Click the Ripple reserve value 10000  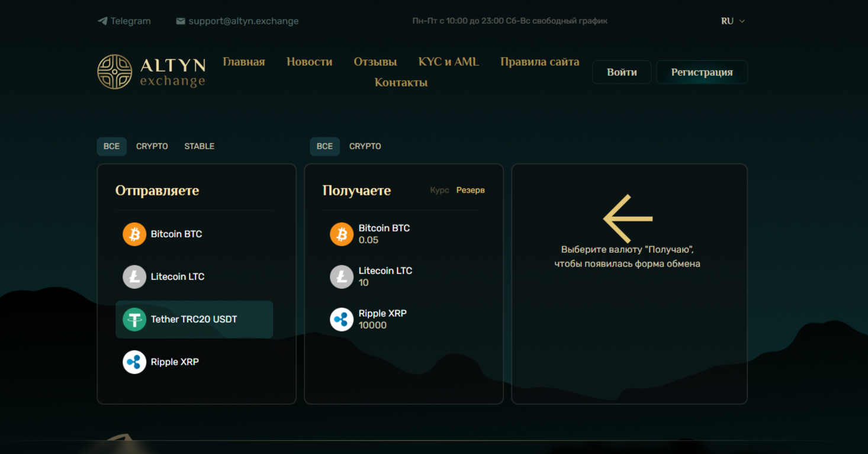click(372, 326)
